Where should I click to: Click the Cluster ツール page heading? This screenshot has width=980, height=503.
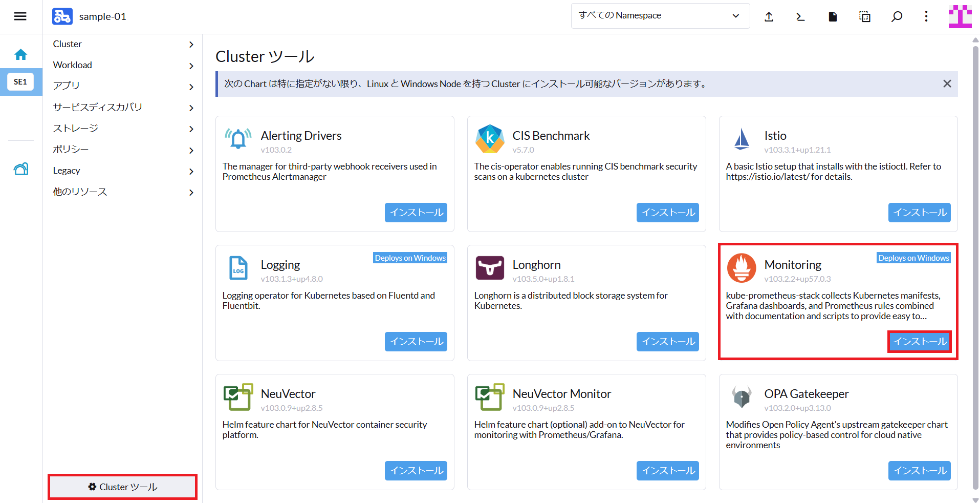click(x=265, y=56)
